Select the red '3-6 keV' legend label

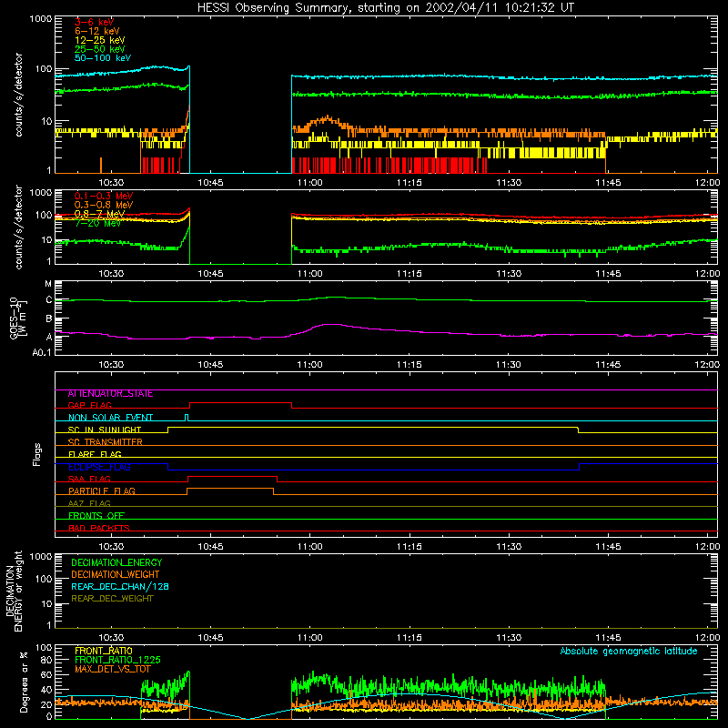tap(94, 22)
